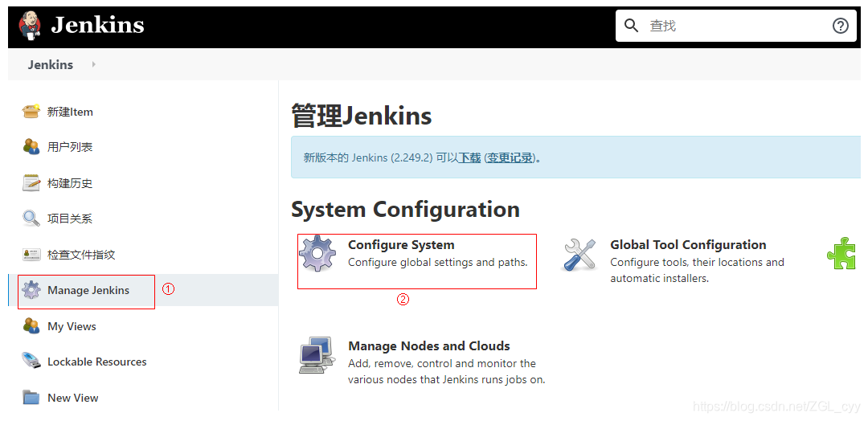The width and height of the screenshot is (868, 421).
Task: Click the 构建历史 notepad icon
Action: coord(31,182)
